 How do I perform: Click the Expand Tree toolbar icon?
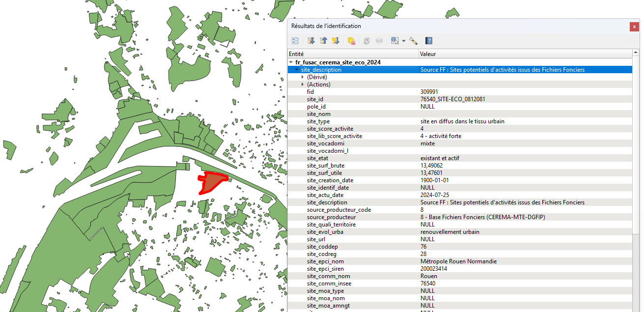tap(311, 41)
